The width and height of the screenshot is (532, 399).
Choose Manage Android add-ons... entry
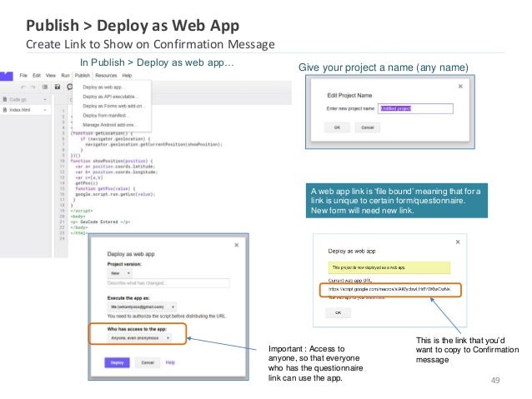109,125
